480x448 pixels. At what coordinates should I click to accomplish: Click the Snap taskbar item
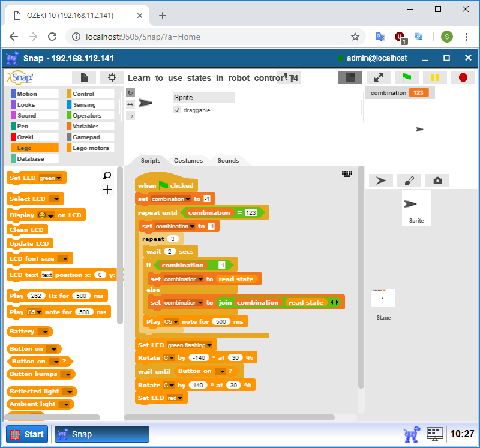(101, 434)
